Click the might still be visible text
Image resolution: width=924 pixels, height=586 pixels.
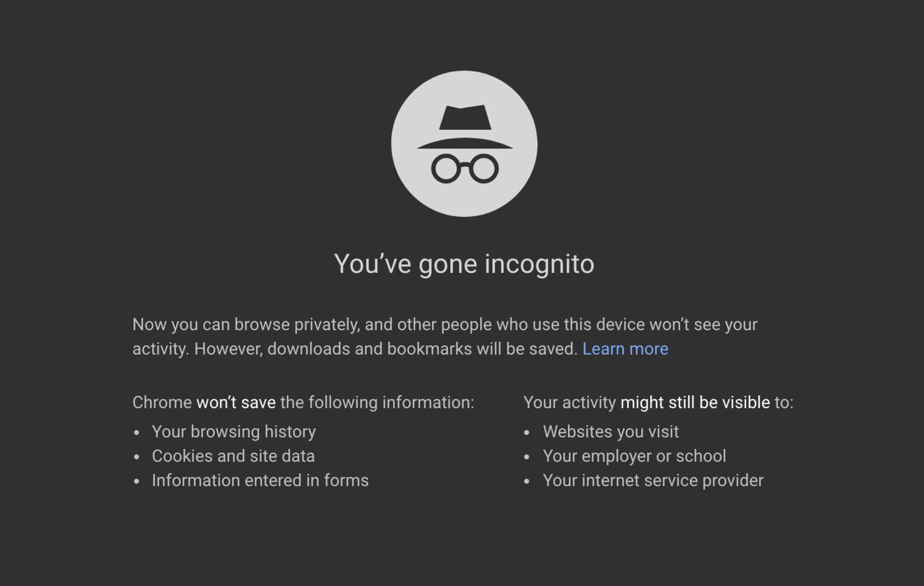pyautogui.click(x=695, y=402)
